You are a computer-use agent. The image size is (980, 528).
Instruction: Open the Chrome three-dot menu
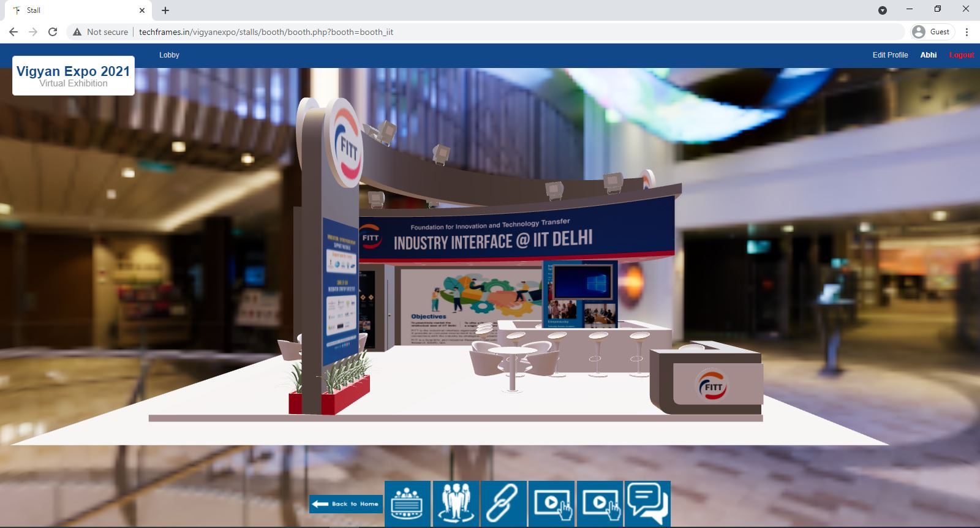coord(967,32)
